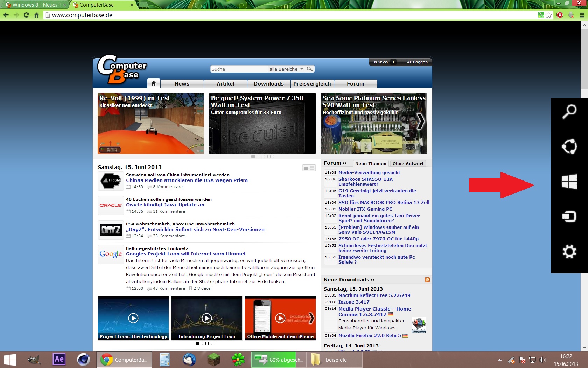The height and width of the screenshot is (368, 588).
Task: Open the Be quiet! System Power 7 thumbnail
Action: click(x=262, y=123)
